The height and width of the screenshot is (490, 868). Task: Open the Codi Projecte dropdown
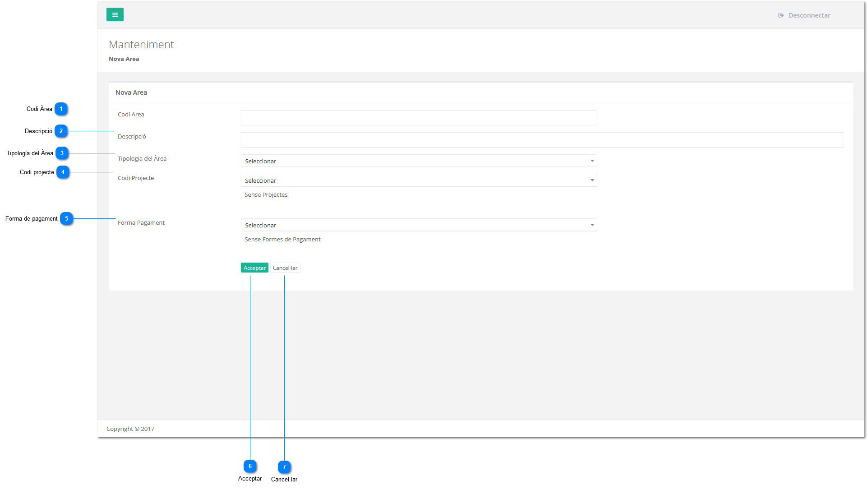click(418, 180)
